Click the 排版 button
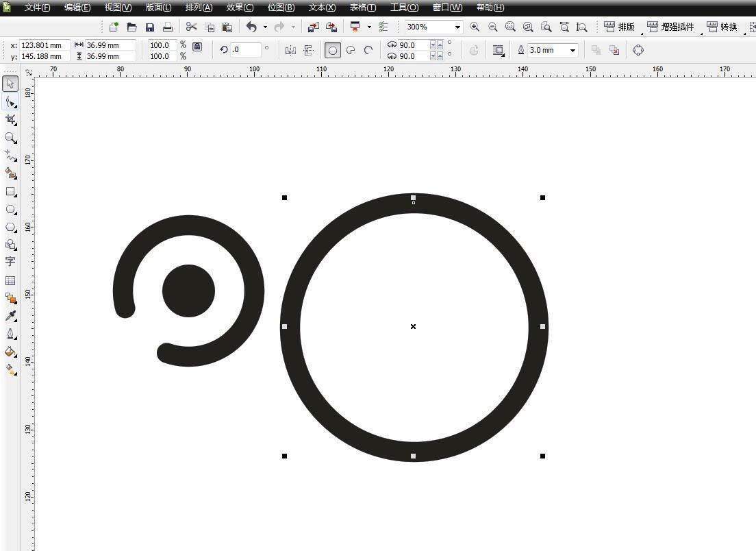Viewport: 756px width, 551px height. point(620,27)
